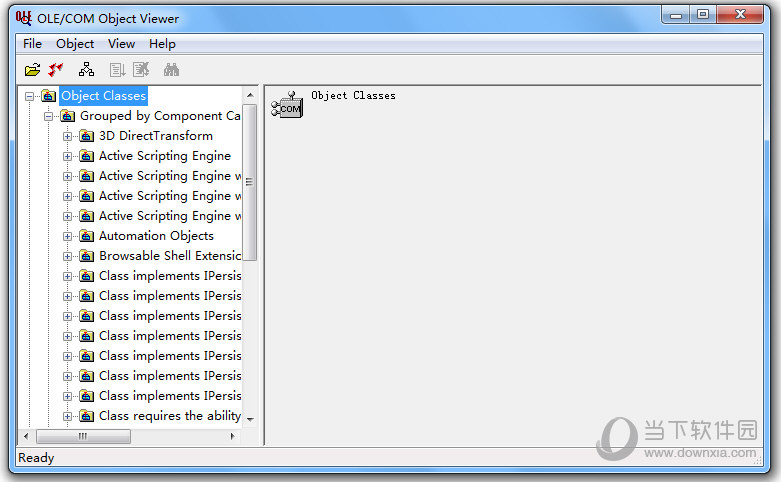Click tree vertical scrollbar up arrow
Screen dimensions: 781x482
click(250, 95)
